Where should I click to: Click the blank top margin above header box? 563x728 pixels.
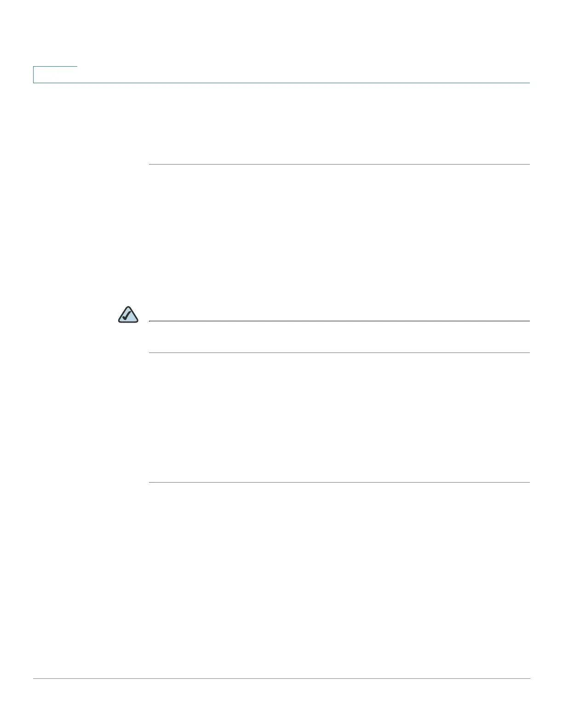click(x=281, y=33)
